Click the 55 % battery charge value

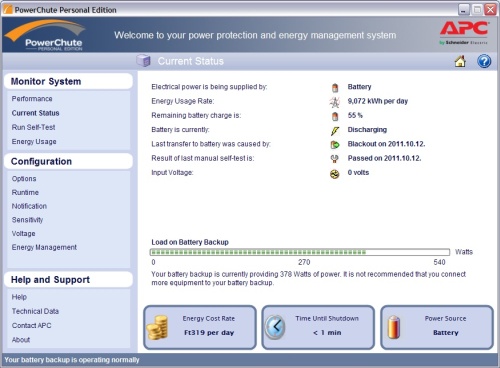pyautogui.click(x=355, y=115)
